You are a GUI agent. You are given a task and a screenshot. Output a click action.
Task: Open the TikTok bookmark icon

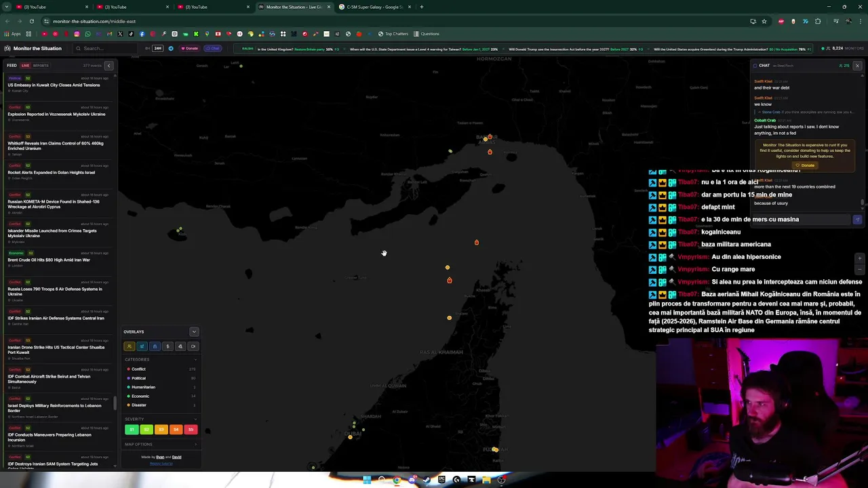pyautogui.click(x=131, y=34)
